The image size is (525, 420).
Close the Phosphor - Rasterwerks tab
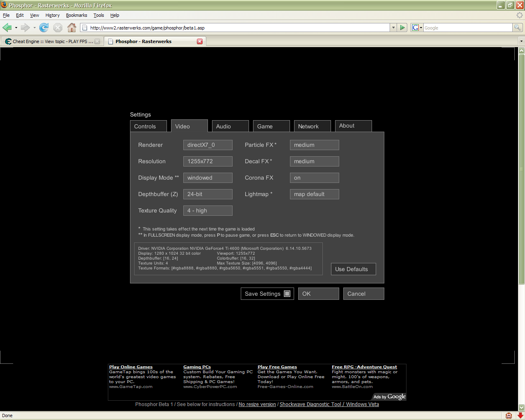tap(200, 41)
